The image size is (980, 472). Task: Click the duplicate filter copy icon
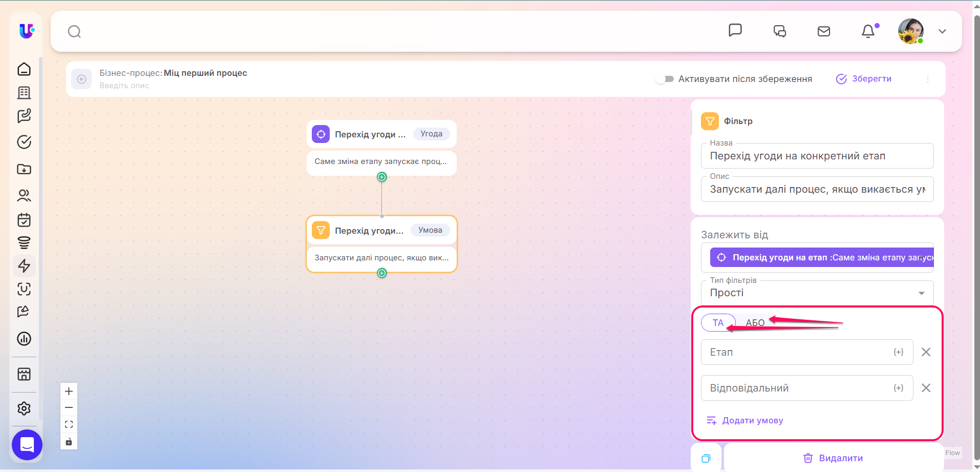706,458
